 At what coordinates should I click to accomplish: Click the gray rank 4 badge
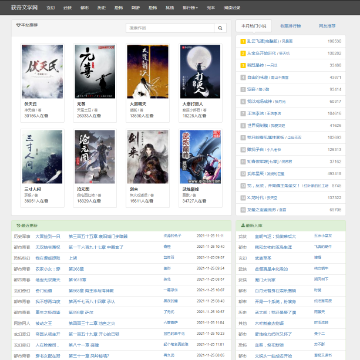pyautogui.click(x=243, y=77)
